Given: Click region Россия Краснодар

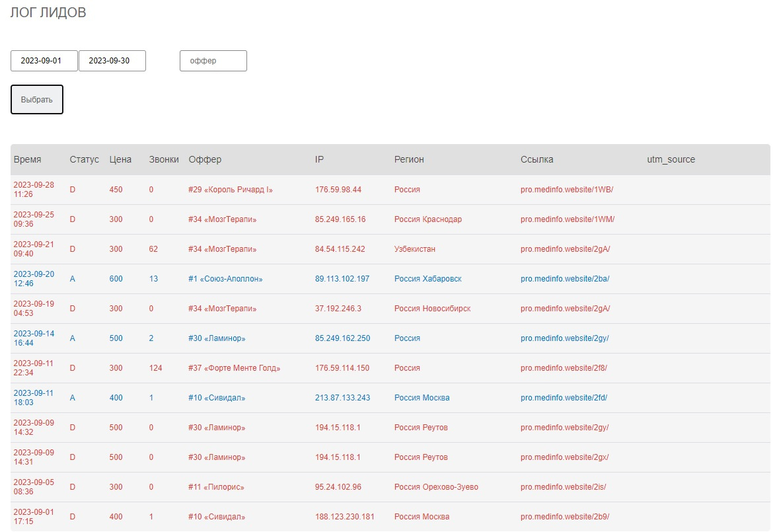Looking at the screenshot, I should [428, 219].
